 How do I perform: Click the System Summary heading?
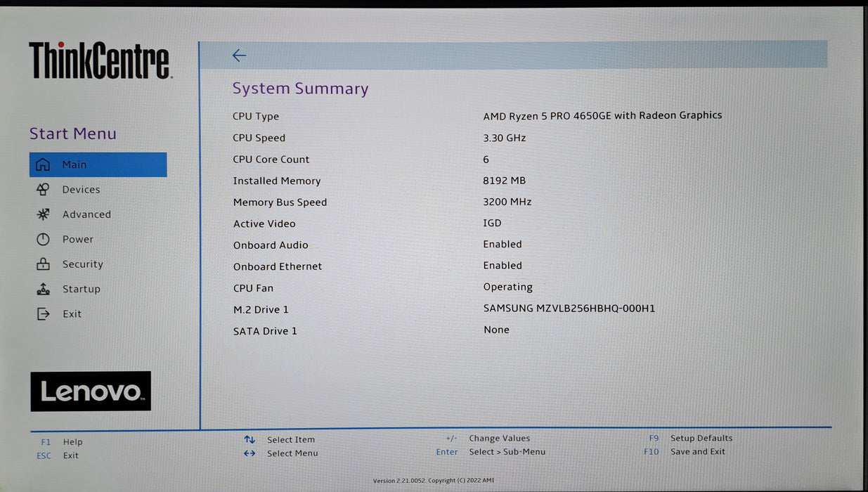coord(300,89)
